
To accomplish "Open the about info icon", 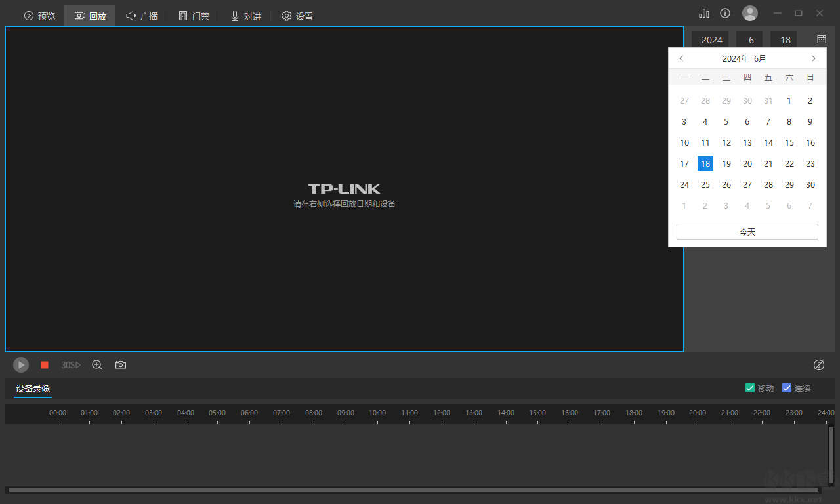I will pyautogui.click(x=725, y=13).
